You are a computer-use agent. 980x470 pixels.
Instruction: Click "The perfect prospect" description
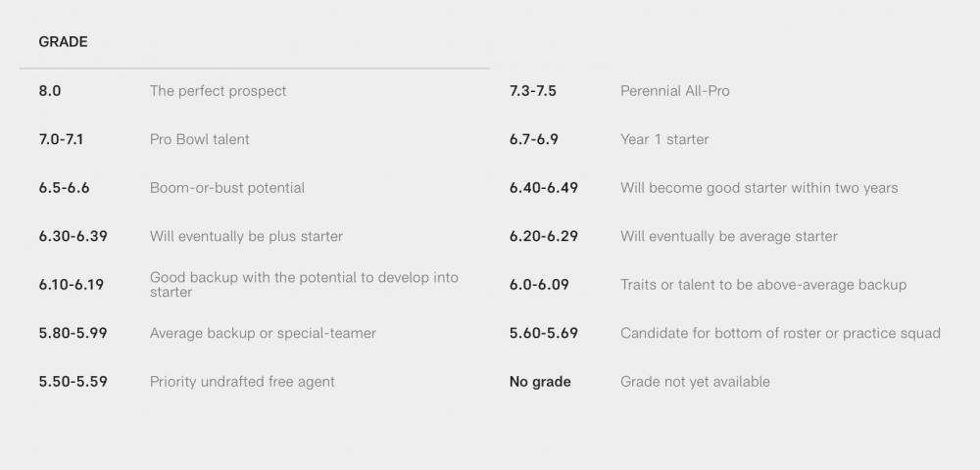(218, 91)
